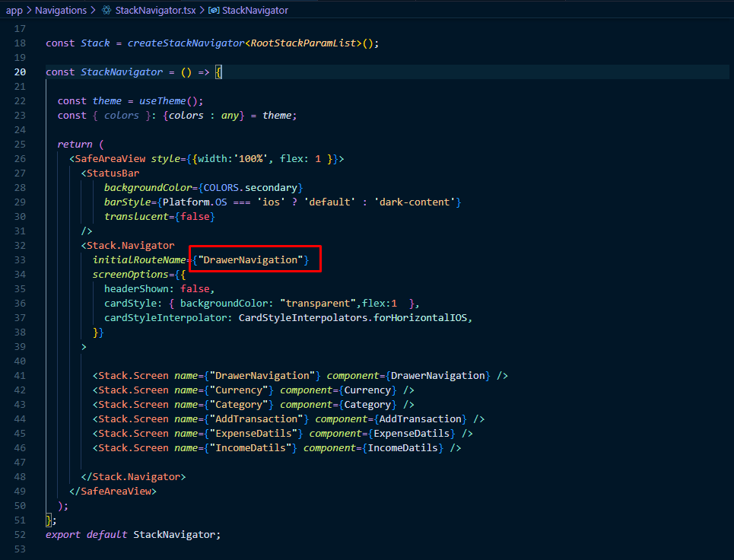The width and height of the screenshot is (734, 560).
Task: Click the IncomeDatils component reference
Action: 404,448
